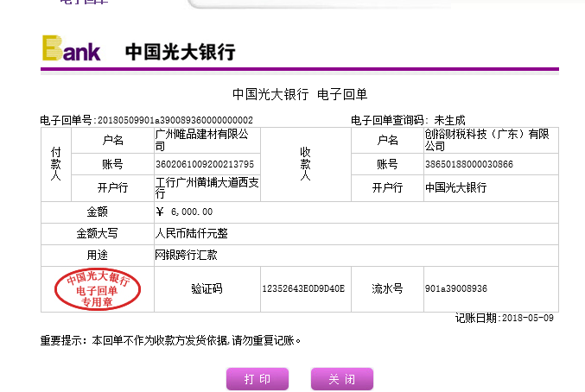Select the title 中国光大银行 电子回单
585x392 pixels.
(300, 94)
